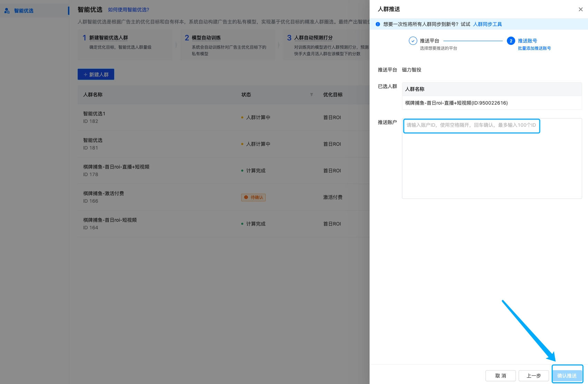This screenshot has width=588, height=384.
Task: Click the yellow status dot beside 智能优选1
Action: click(242, 117)
